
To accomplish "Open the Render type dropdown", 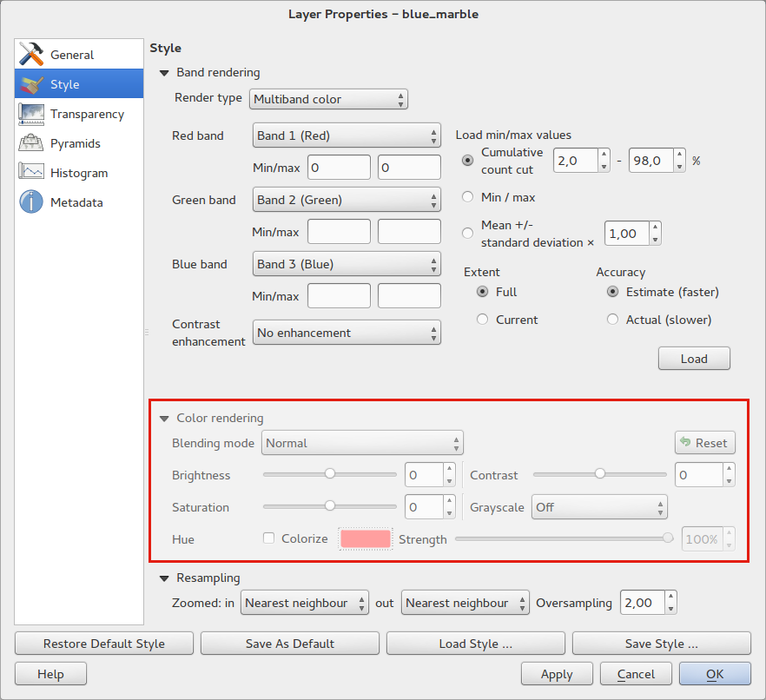I will pyautogui.click(x=328, y=99).
